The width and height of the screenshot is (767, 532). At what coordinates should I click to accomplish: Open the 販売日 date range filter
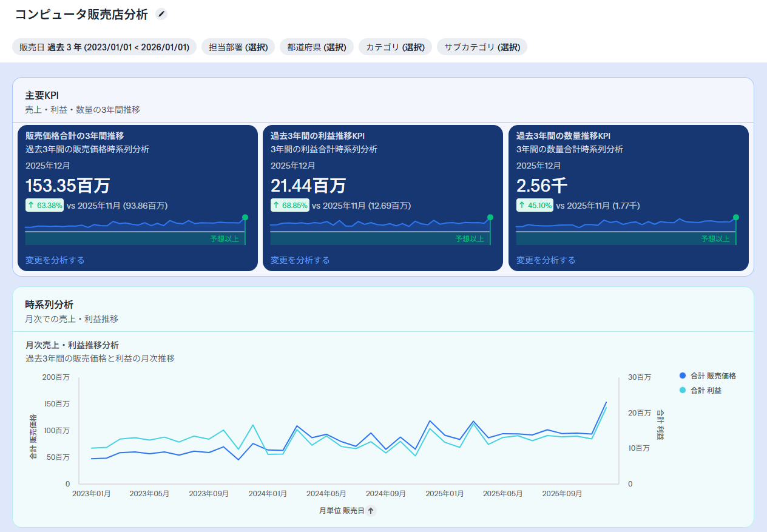[x=104, y=47]
